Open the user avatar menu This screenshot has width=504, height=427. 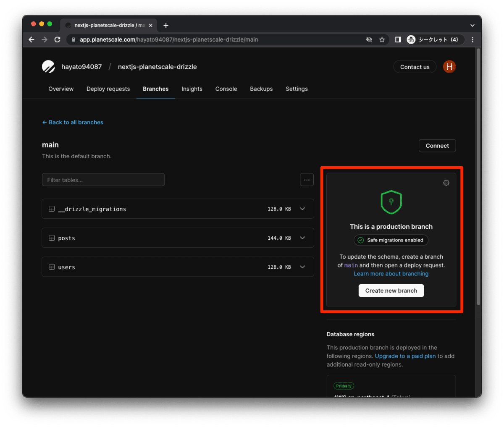pyautogui.click(x=449, y=66)
